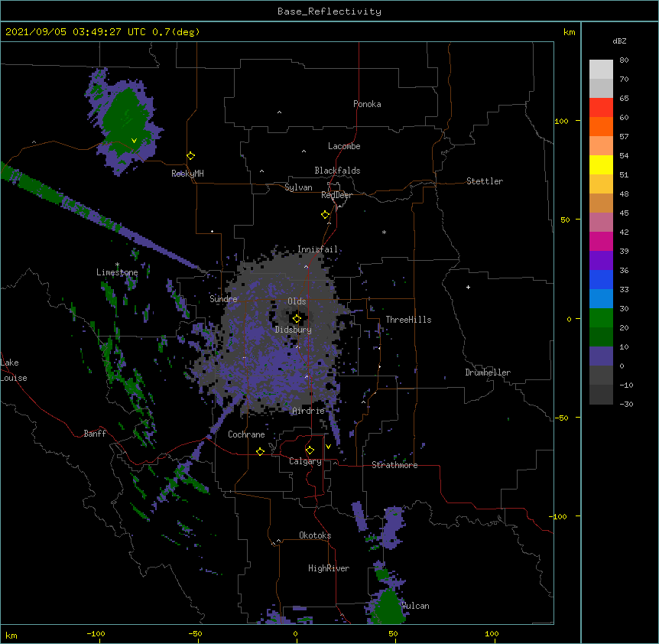Select the light gray 80 dBZ legend swatch
Screen dimensions: 659x644
(601, 69)
